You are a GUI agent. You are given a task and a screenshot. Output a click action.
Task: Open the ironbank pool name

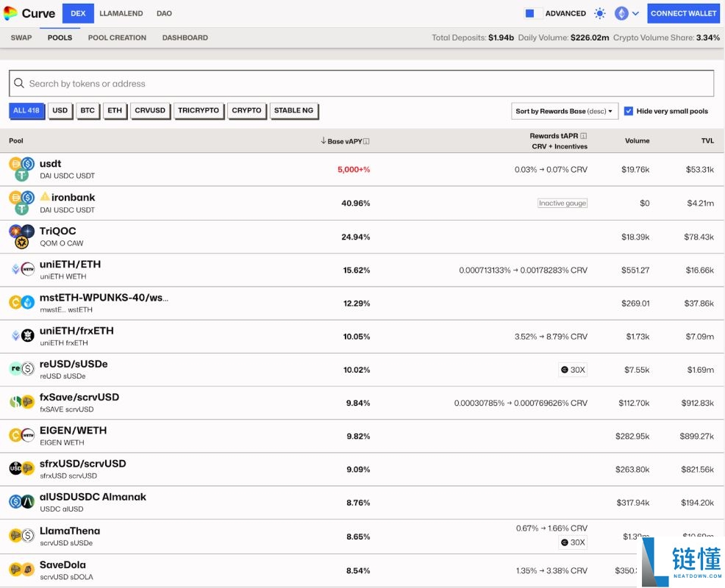tap(73, 198)
